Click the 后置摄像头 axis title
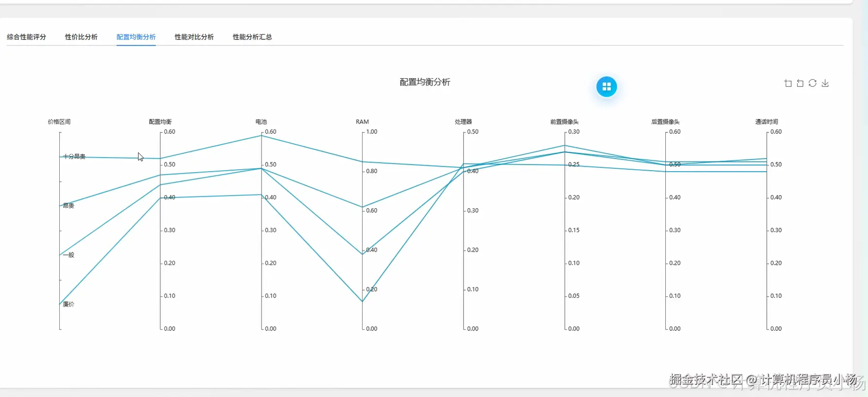The width and height of the screenshot is (868, 397). 665,122
